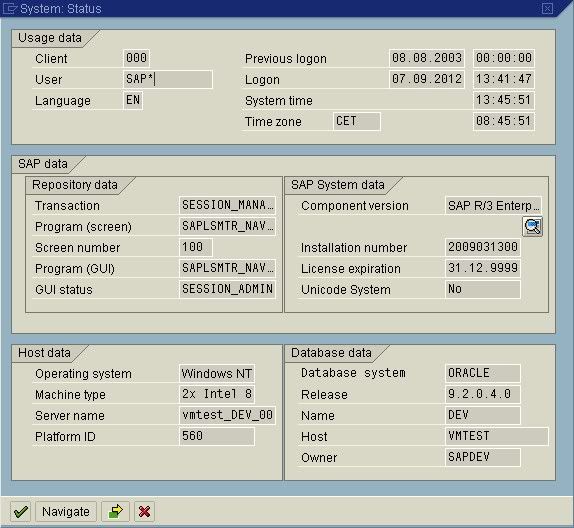This screenshot has height=528, width=574.
Task: Click into the User field showing SAP*
Action: tap(168, 79)
